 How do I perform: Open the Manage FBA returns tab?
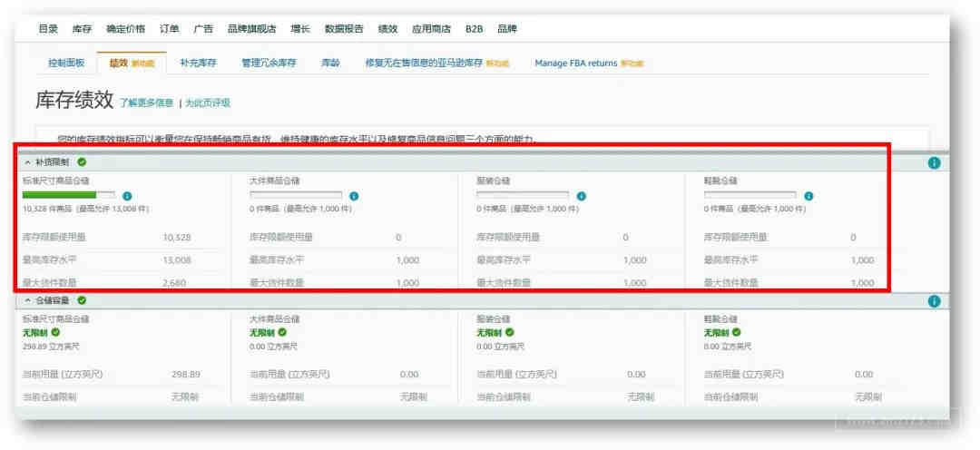click(x=589, y=64)
